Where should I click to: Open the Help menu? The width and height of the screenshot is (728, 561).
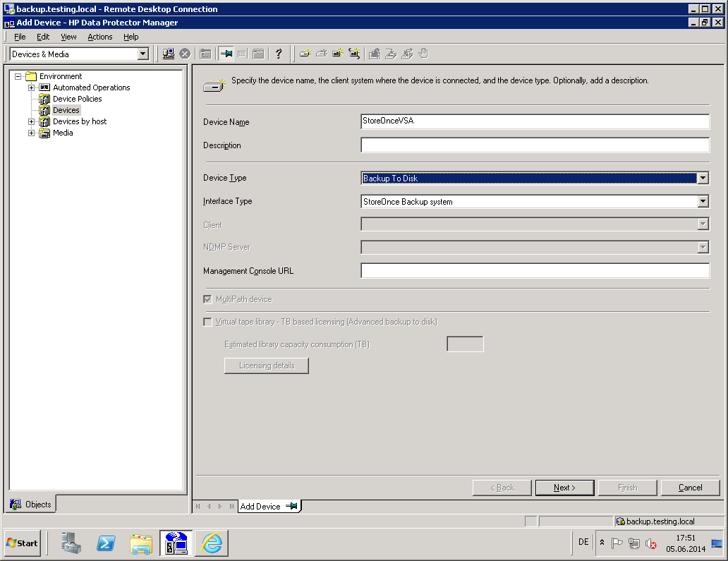(131, 37)
